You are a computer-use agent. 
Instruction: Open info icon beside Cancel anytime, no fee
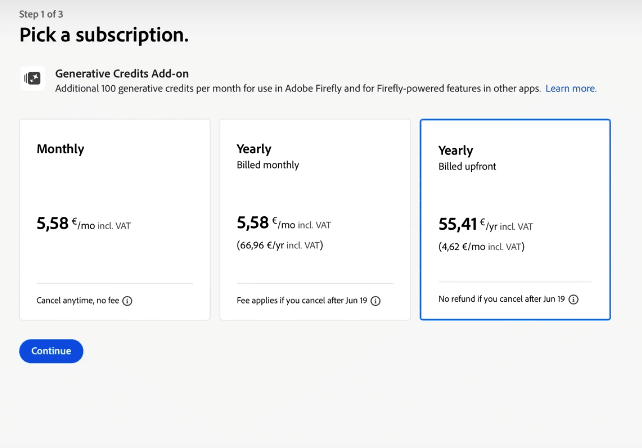[127, 301]
